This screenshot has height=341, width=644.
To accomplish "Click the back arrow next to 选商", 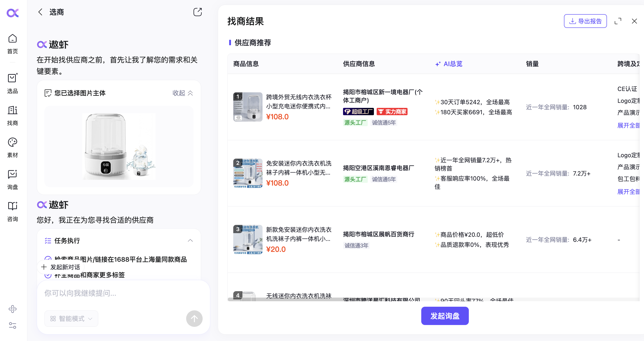I will 40,12.
